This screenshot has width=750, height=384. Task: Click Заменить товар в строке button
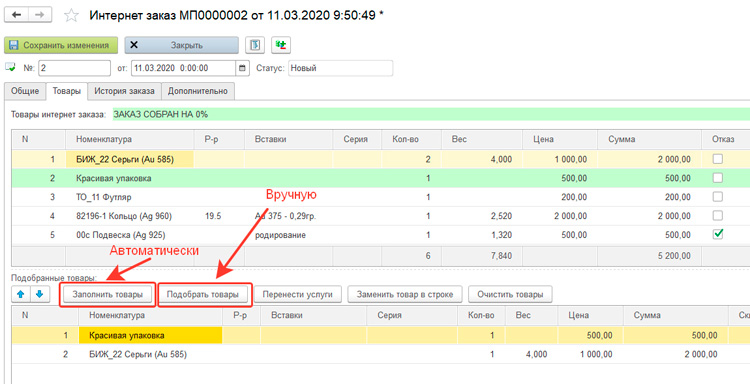[x=405, y=295]
